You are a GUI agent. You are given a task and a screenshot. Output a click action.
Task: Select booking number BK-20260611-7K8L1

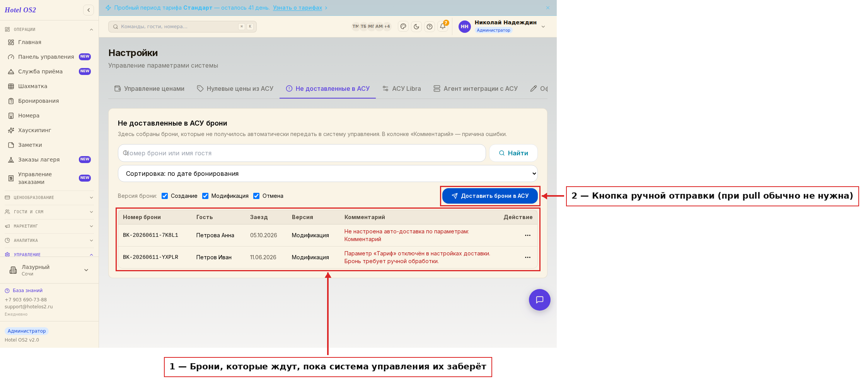pos(150,235)
